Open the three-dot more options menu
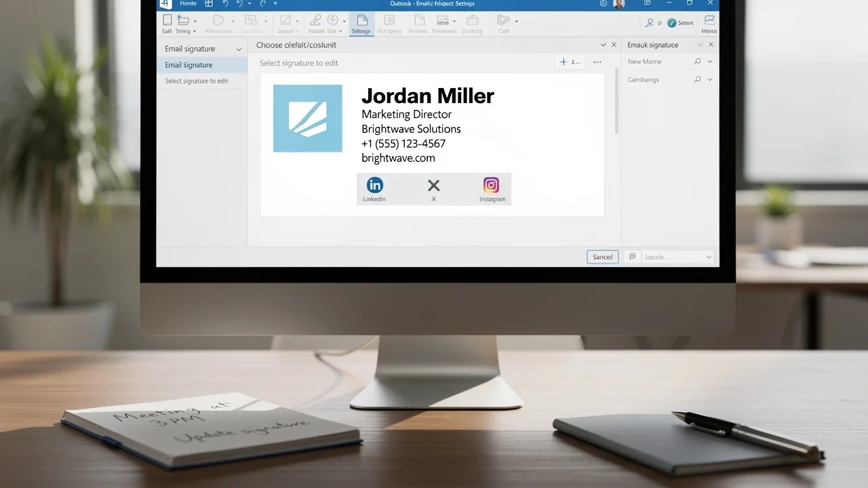 point(597,62)
